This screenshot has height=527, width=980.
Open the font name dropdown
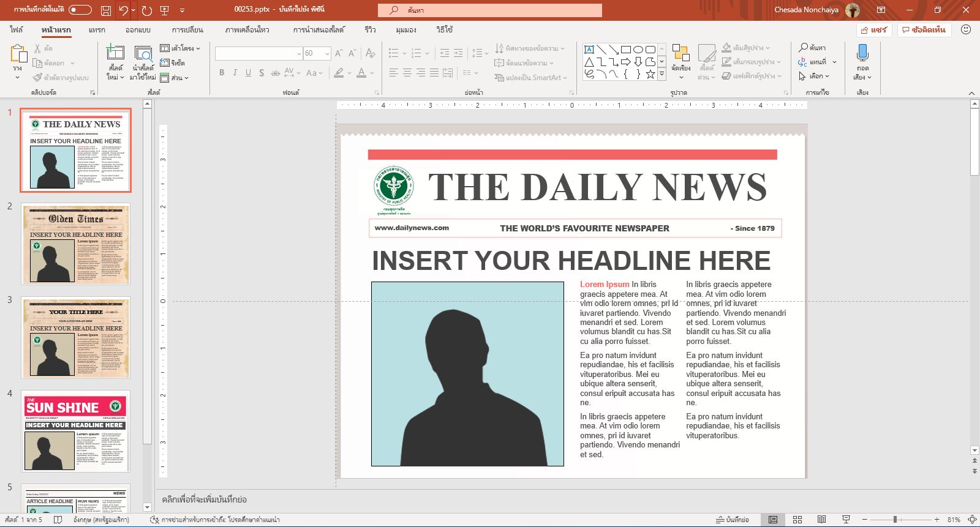pos(299,54)
